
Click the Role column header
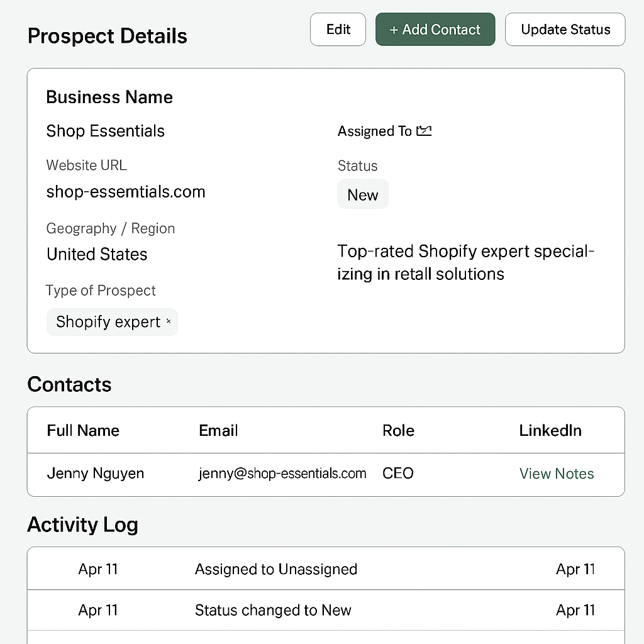coord(398,431)
